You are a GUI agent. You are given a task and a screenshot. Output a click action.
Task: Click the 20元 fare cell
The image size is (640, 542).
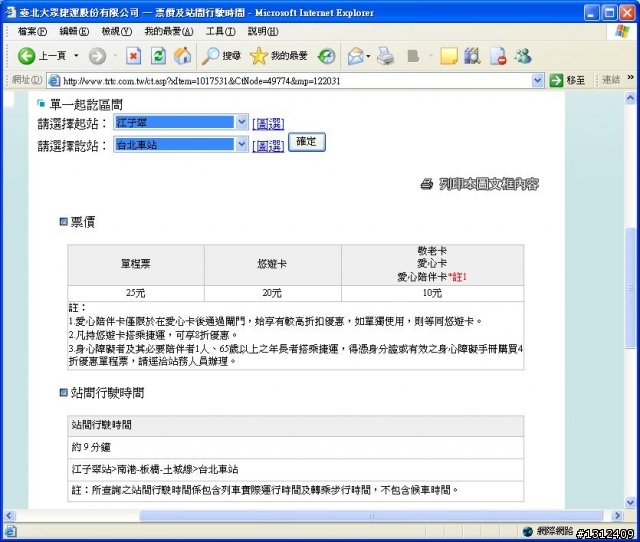click(x=272, y=293)
